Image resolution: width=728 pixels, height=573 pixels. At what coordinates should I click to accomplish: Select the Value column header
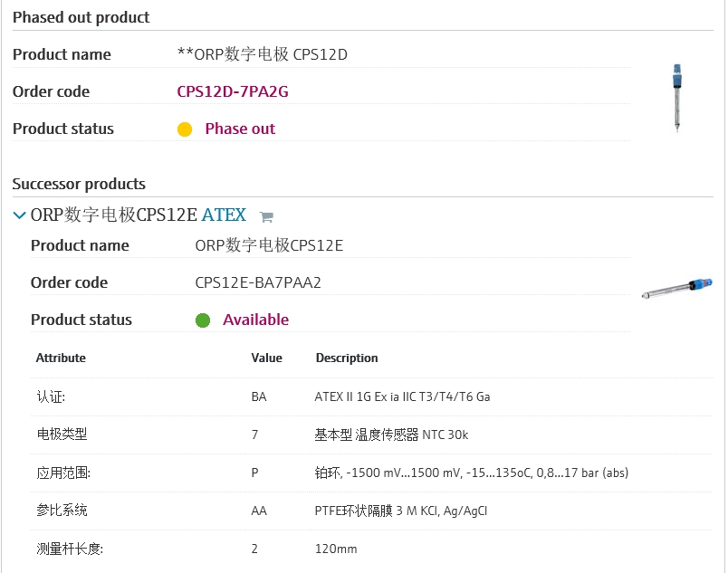tap(266, 358)
